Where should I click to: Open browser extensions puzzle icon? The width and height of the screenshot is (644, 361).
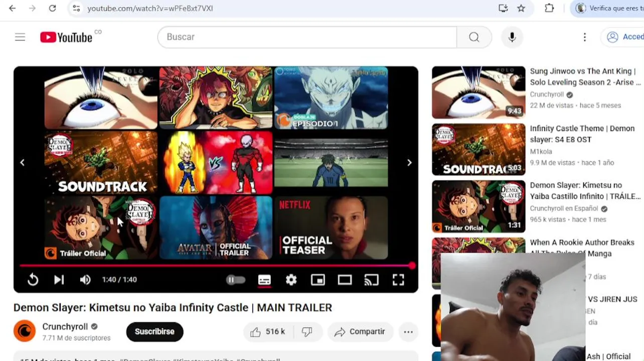pos(549,8)
